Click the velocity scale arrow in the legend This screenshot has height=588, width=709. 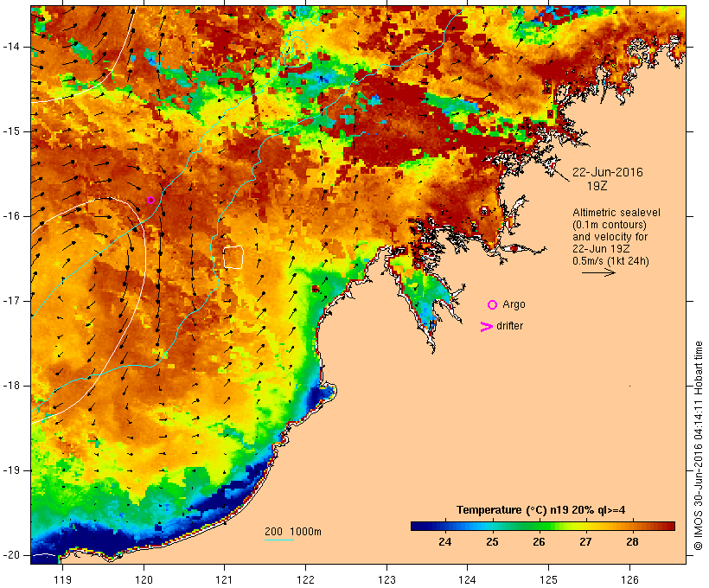[x=598, y=272]
